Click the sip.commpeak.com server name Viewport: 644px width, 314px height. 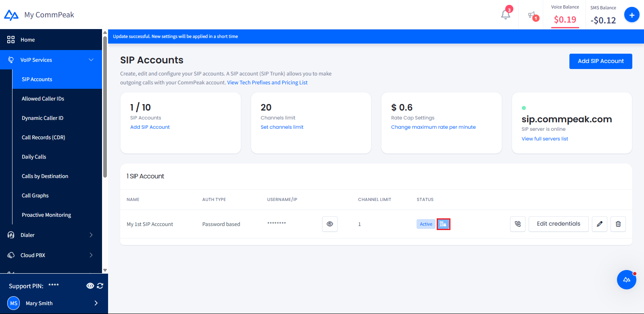point(567,119)
